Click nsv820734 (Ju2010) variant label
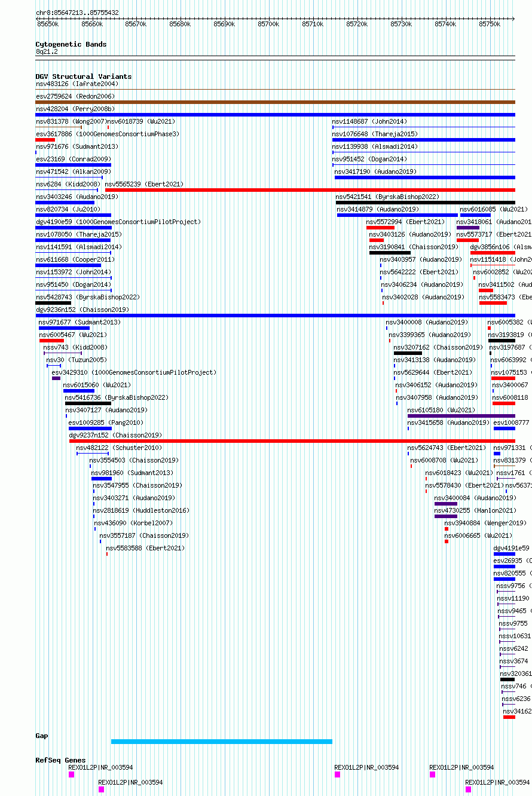 coord(68,209)
